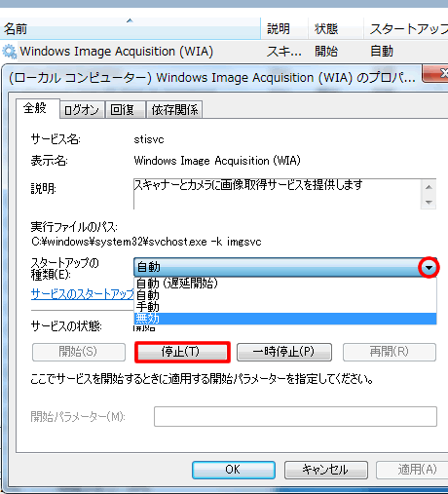Click the 自動 startup cell in services list
The width and height of the screenshot is (448, 494).
[x=382, y=52]
